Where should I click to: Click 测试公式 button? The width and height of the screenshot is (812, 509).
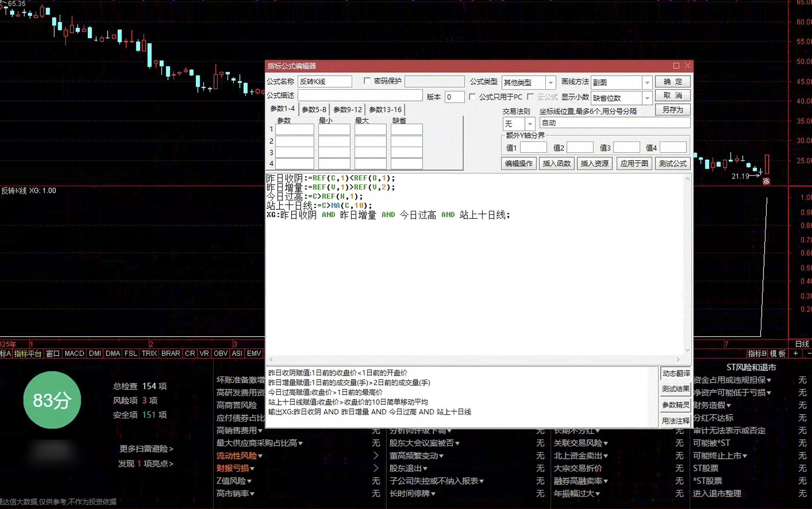tap(673, 163)
